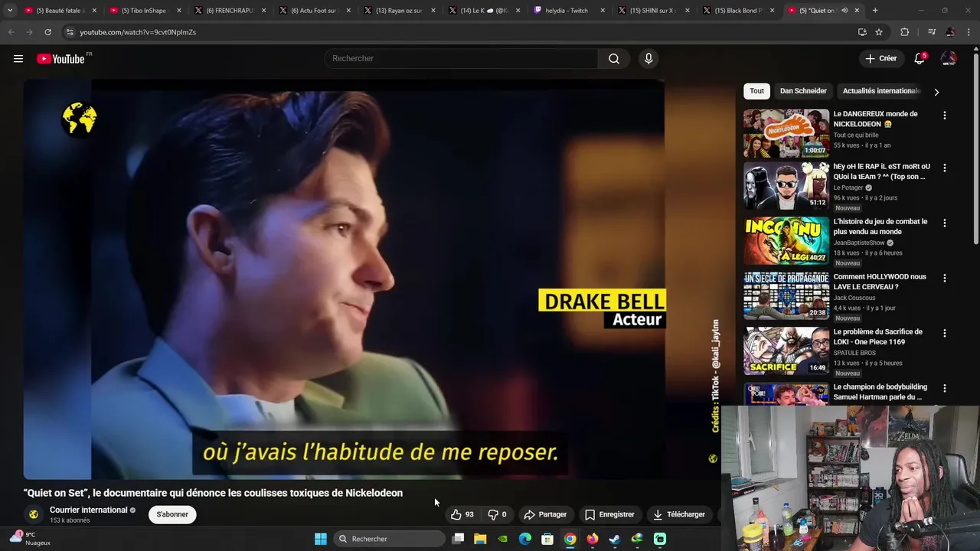Open options for Comment HOLLYWOOD nous LAVE
980x551 pixels.
click(944, 278)
